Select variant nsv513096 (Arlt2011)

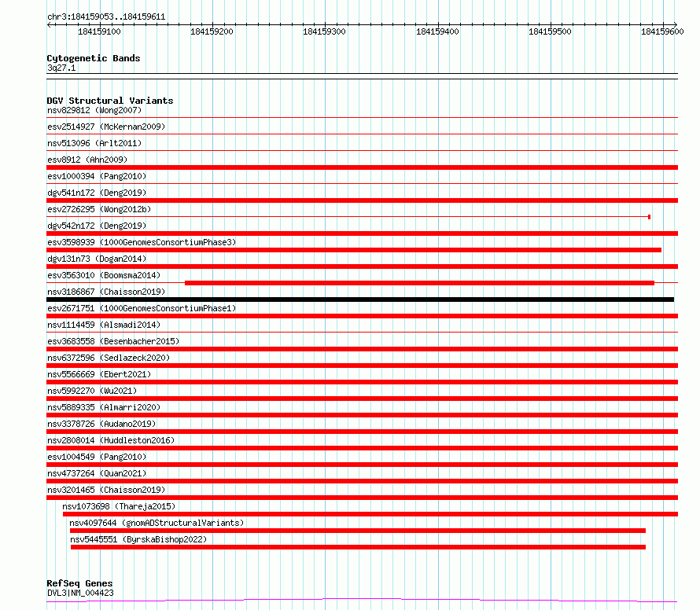[x=94, y=143]
